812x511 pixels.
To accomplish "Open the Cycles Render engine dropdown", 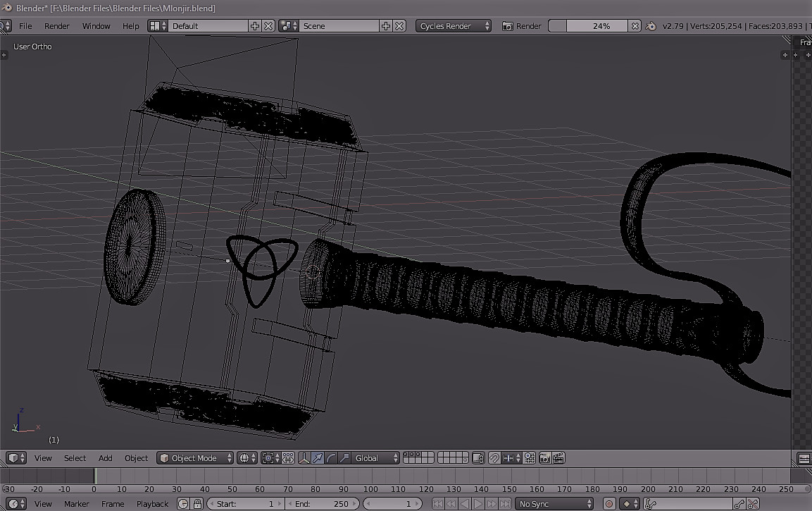I will (453, 26).
